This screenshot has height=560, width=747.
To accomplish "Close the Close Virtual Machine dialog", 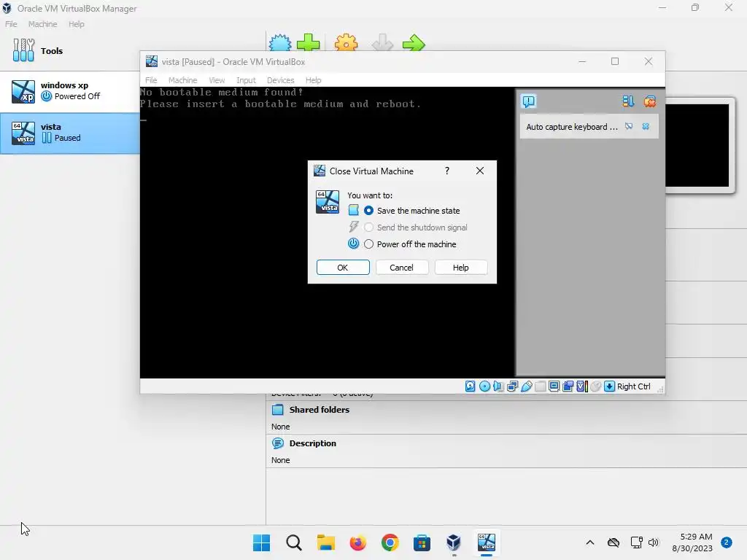I will [x=480, y=171].
